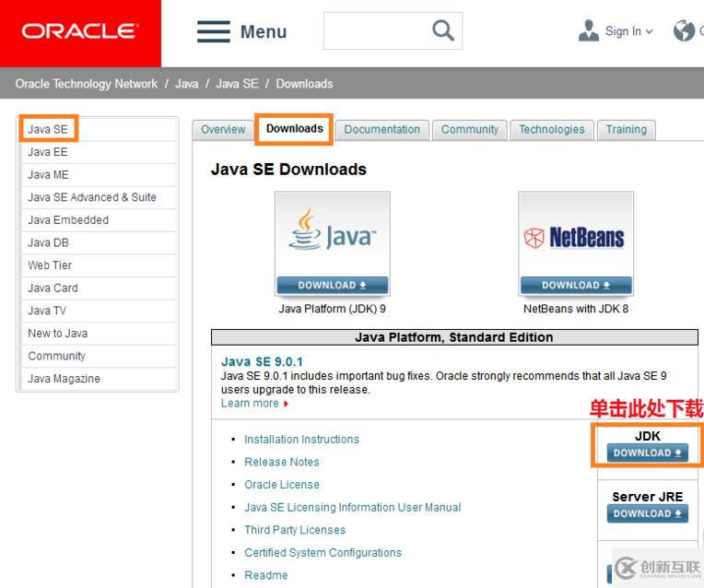Viewport: 704px width, 588px height.
Task: Click the JDK DOWNLOAD button
Action: point(647,453)
